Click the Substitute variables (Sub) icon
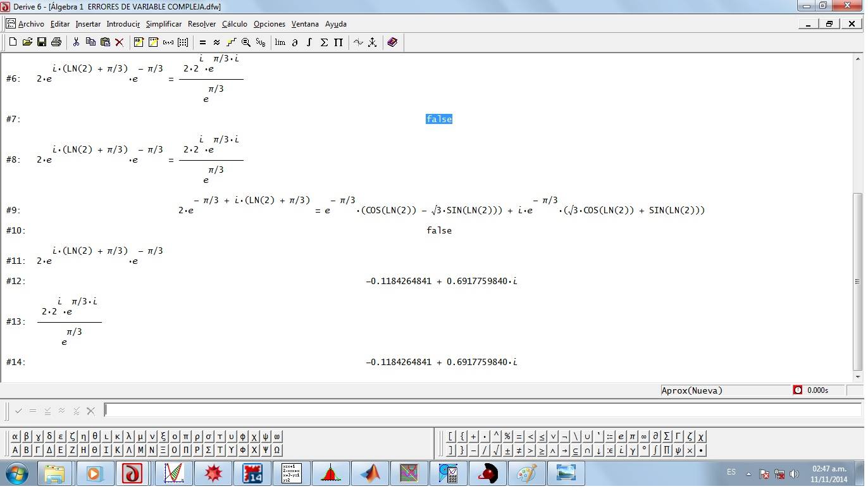The image size is (868, 491). tap(261, 42)
